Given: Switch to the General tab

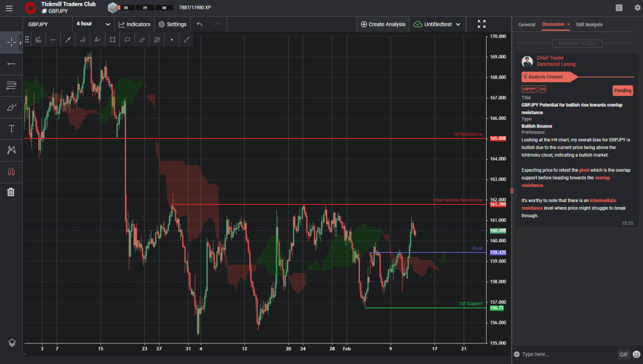Looking at the screenshot, I should (527, 24).
